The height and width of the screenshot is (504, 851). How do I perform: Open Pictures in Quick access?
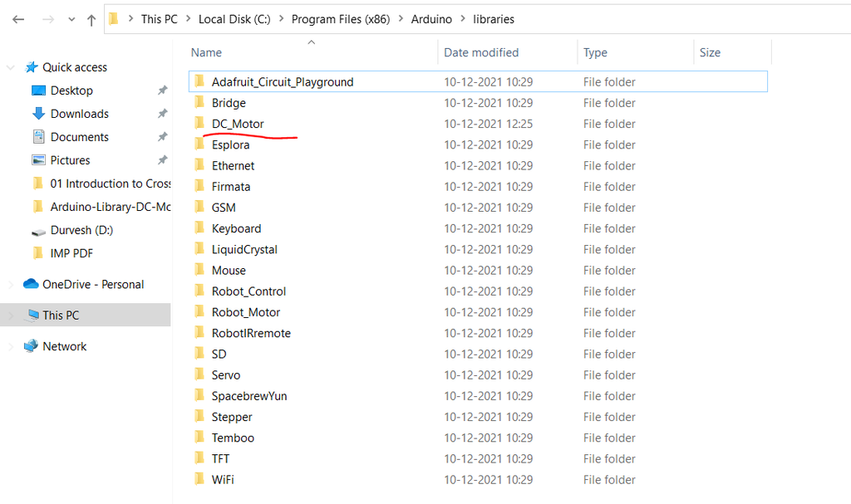pos(70,160)
